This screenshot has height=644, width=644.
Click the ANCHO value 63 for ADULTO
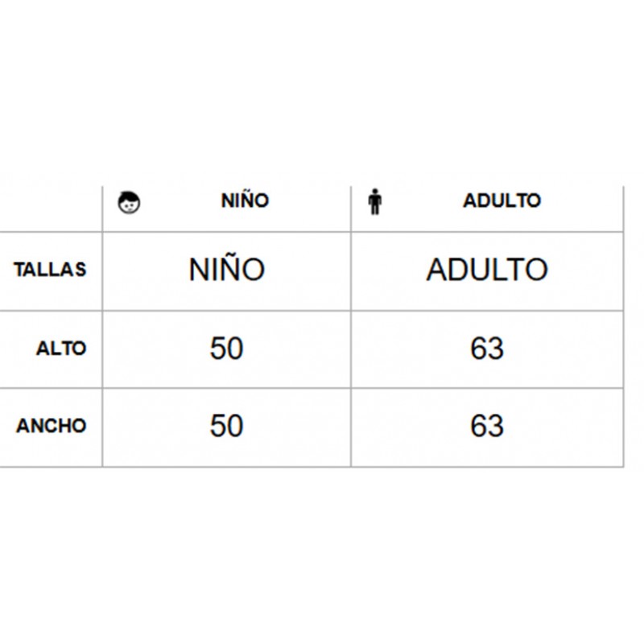(487, 426)
